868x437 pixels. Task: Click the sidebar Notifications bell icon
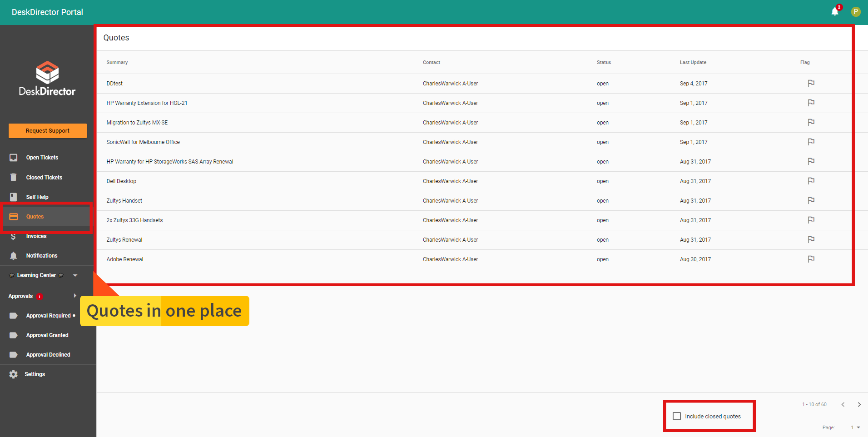(x=14, y=256)
